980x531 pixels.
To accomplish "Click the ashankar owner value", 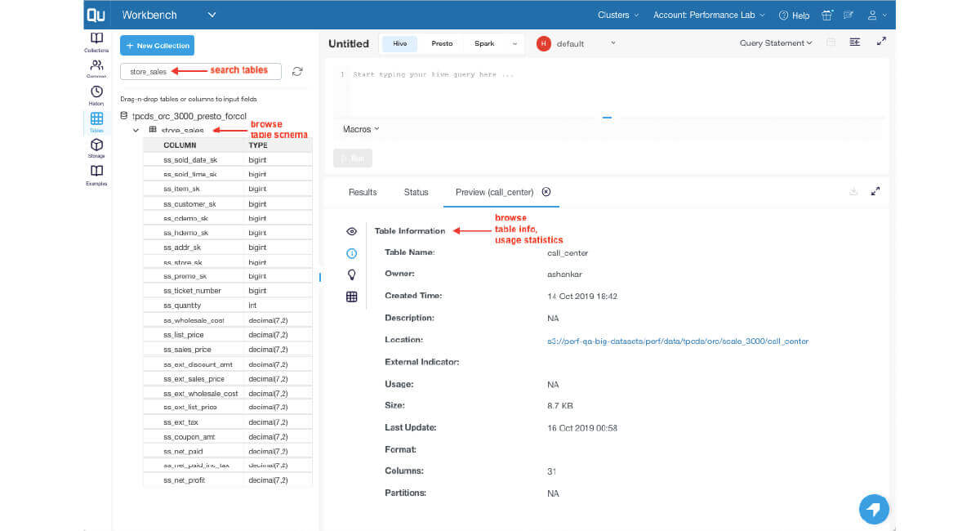I will pos(564,274).
